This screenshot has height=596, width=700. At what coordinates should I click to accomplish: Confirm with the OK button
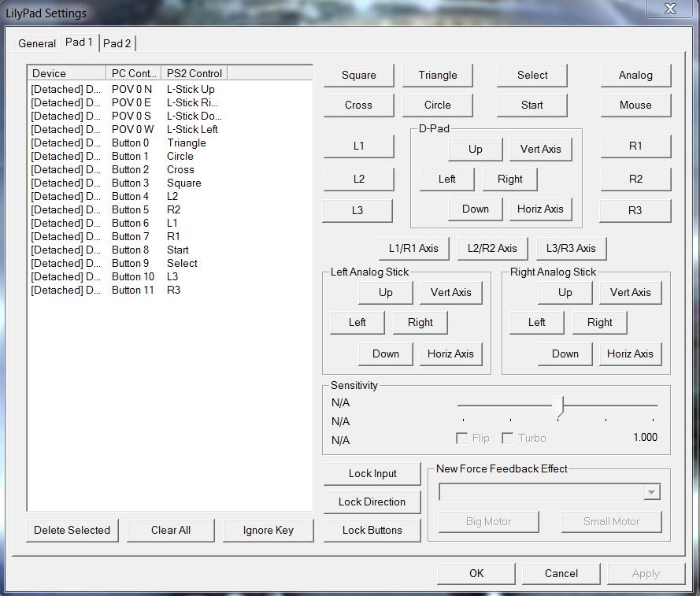click(476, 573)
